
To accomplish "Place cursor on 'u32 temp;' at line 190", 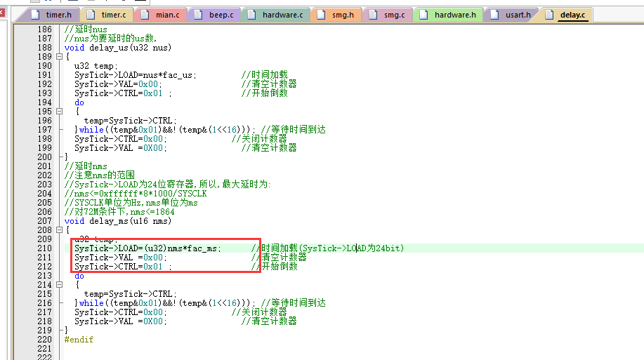I will pos(96,66).
